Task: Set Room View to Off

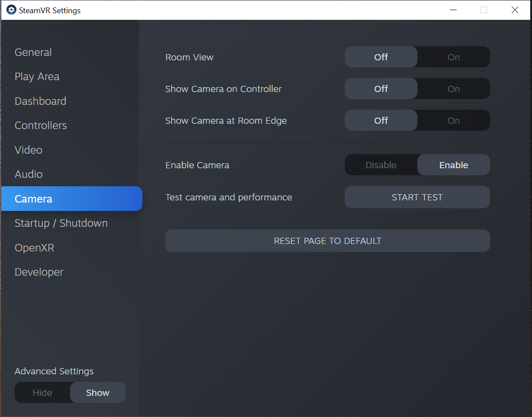Action: (381, 57)
